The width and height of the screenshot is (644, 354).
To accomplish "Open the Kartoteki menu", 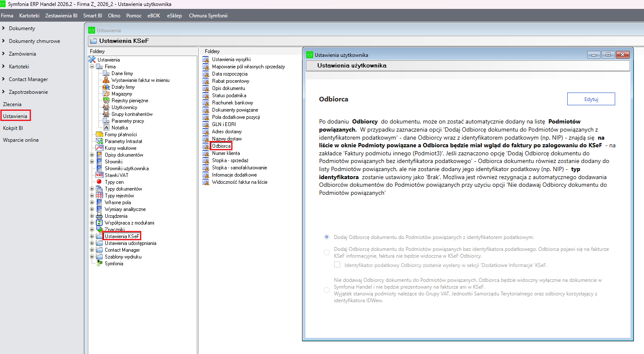I will tap(29, 16).
